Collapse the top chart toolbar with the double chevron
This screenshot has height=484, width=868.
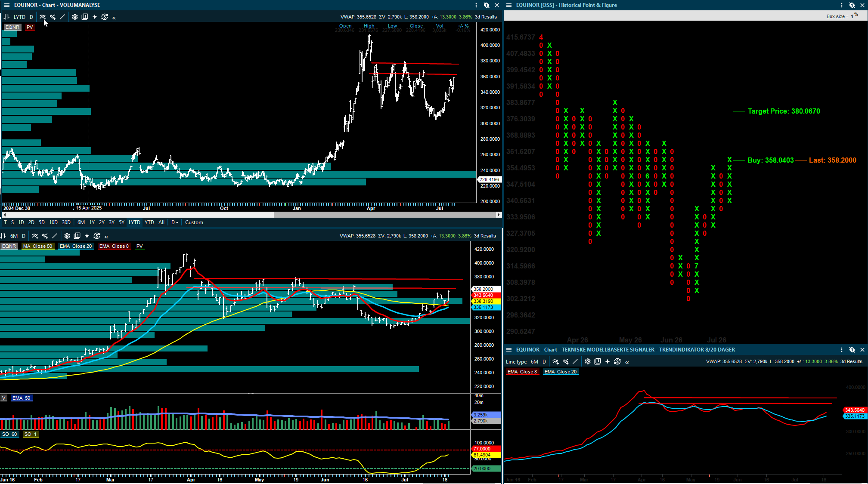pyautogui.click(x=114, y=18)
